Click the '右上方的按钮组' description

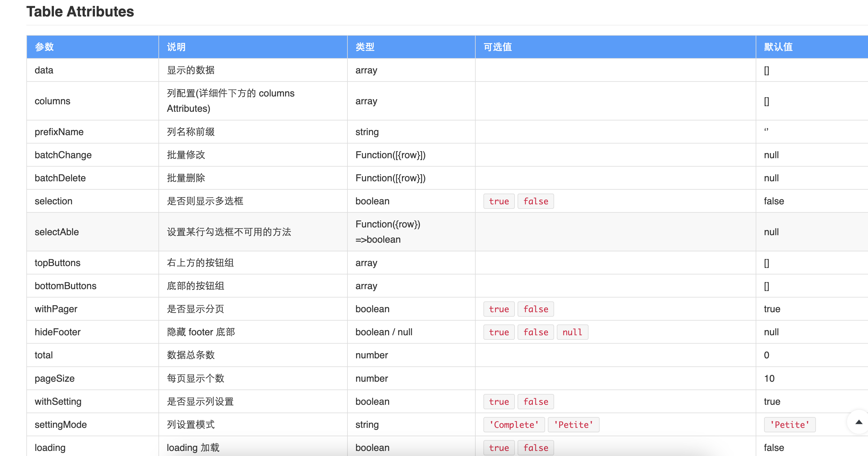(200, 263)
